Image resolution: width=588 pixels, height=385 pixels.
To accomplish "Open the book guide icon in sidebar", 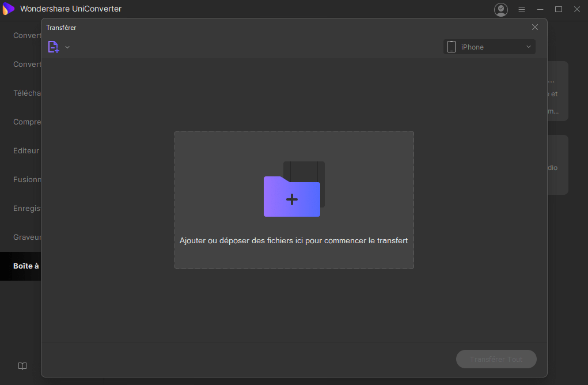I will (22, 366).
